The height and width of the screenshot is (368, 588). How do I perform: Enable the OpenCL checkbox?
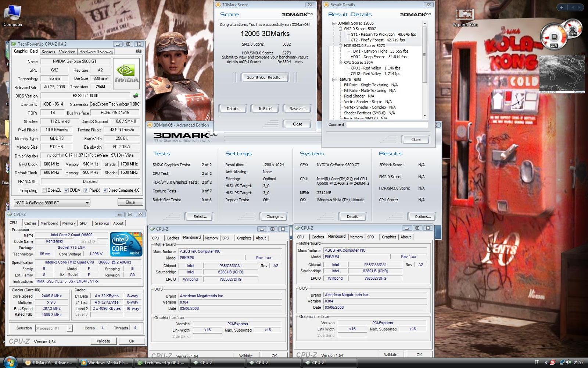44,190
